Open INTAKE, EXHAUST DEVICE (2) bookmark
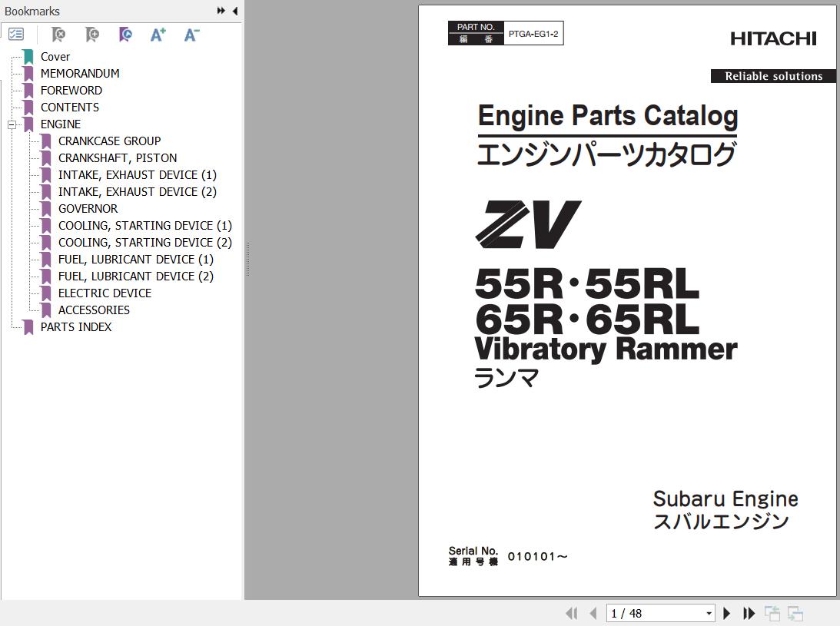840x626 pixels. (x=137, y=192)
